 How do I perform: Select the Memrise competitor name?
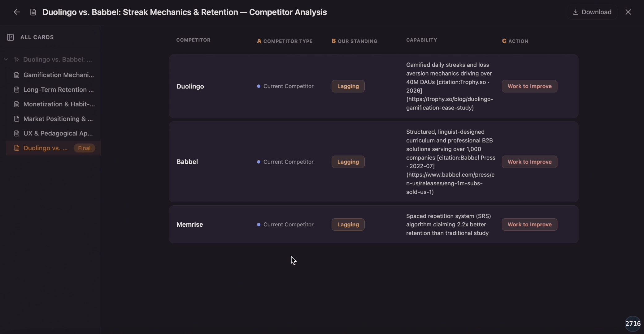click(x=190, y=225)
